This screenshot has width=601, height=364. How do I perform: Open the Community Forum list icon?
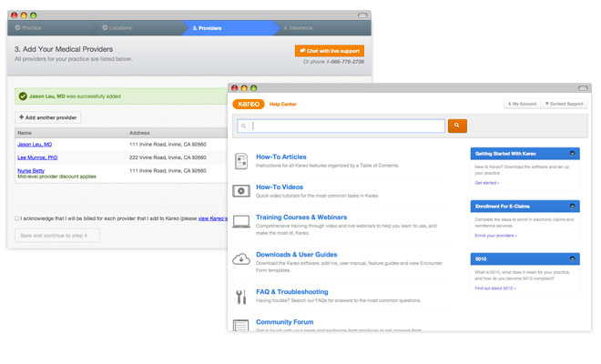[241, 325]
